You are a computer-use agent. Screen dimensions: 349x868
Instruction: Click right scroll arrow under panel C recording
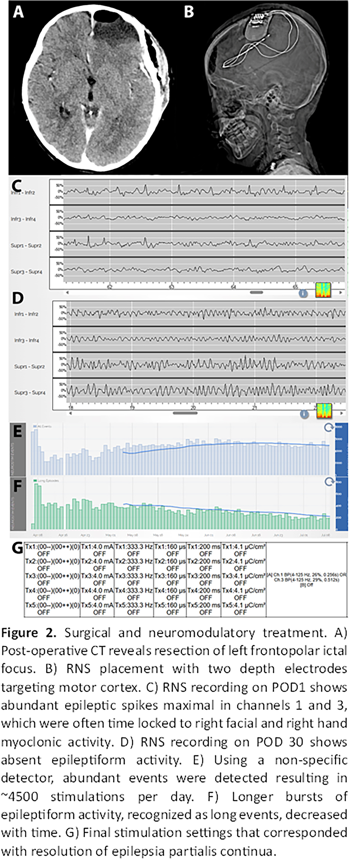[341, 293]
